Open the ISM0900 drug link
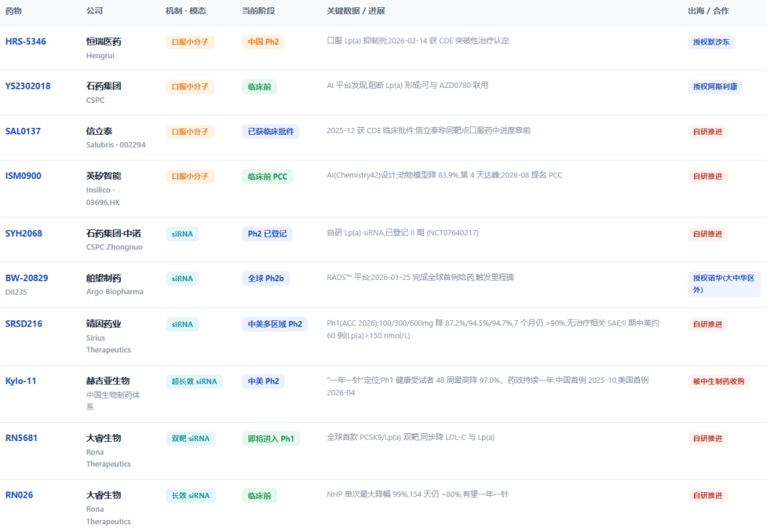 pyautogui.click(x=23, y=175)
